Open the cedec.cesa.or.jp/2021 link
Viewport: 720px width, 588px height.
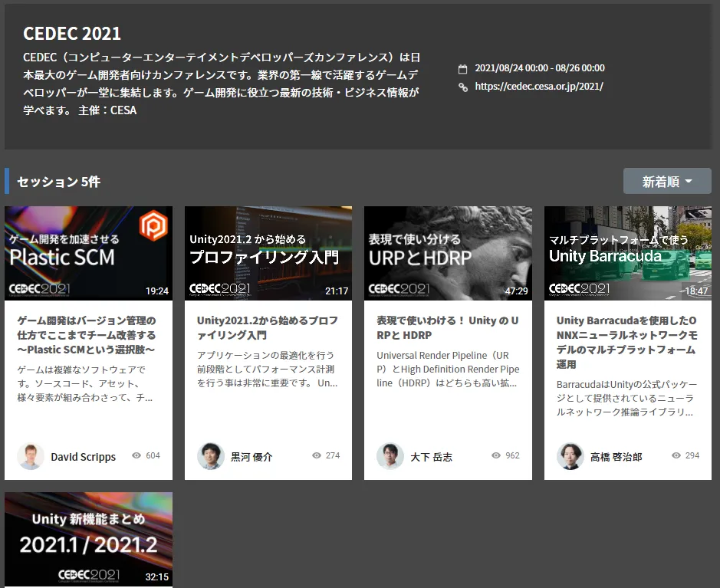[539, 87]
